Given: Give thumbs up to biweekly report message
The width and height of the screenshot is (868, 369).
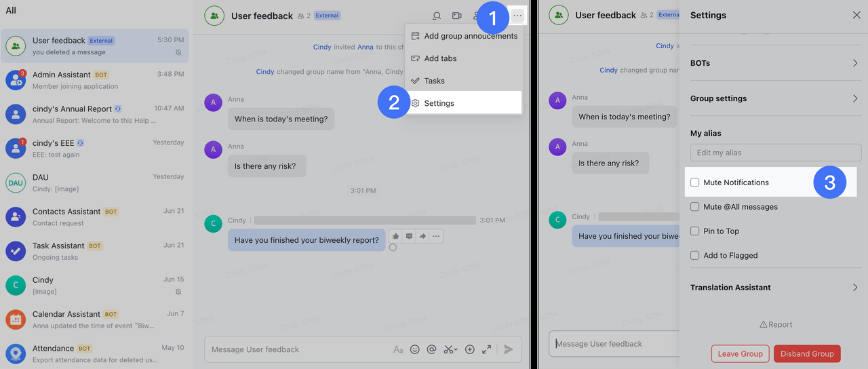Looking at the screenshot, I should (x=395, y=236).
